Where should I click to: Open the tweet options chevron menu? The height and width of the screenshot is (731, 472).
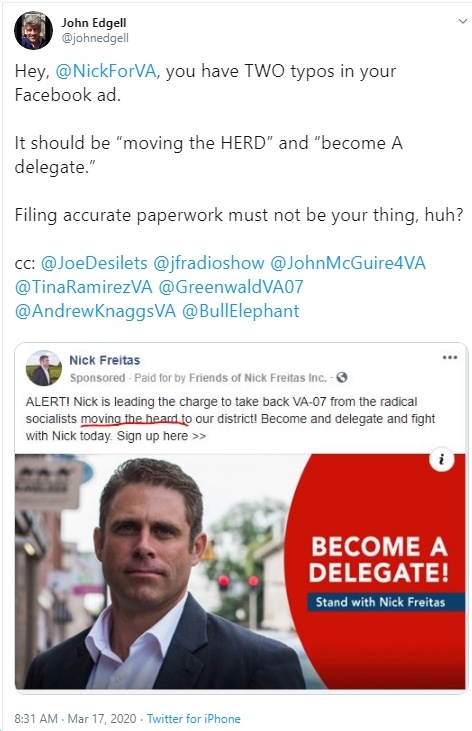click(x=462, y=21)
